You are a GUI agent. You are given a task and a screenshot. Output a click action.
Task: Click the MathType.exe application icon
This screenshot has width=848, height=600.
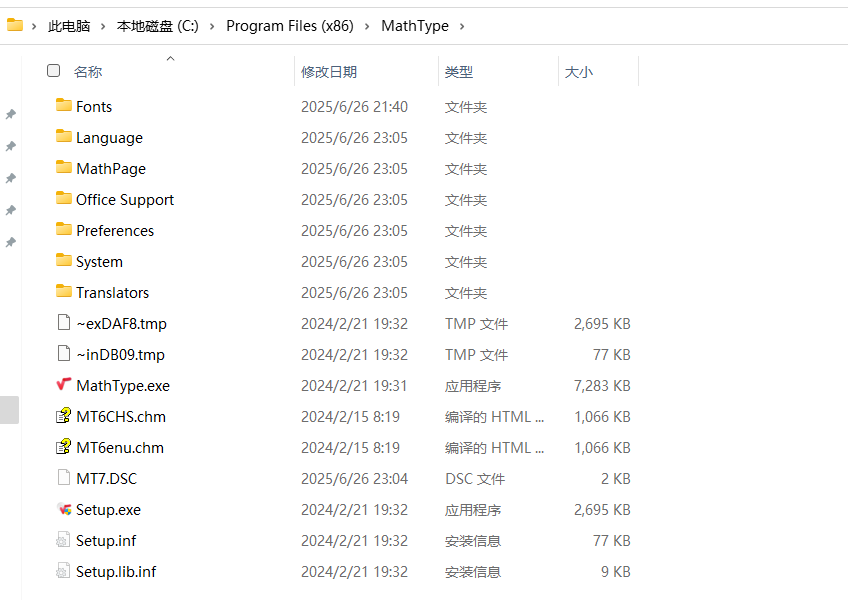[64, 384]
